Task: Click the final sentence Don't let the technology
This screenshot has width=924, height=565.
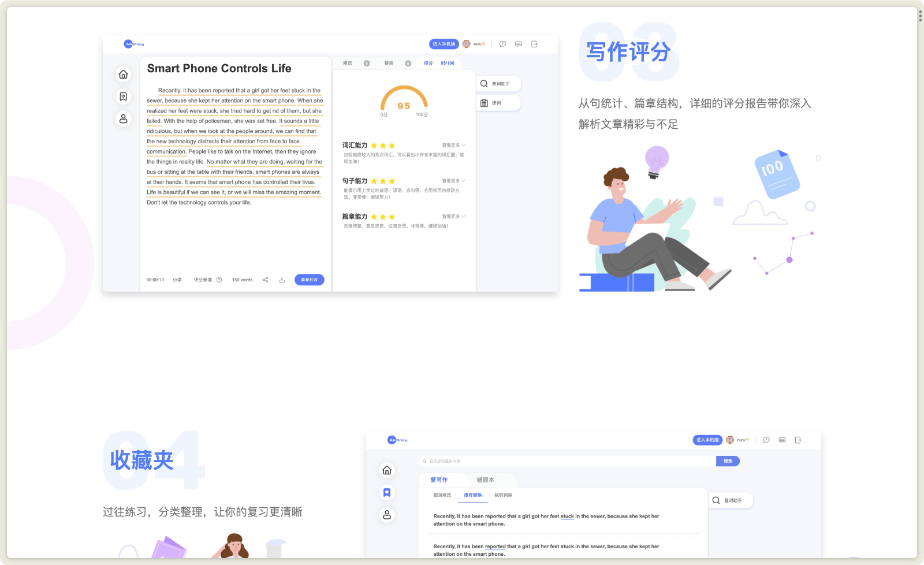Action: click(x=199, y=203)
